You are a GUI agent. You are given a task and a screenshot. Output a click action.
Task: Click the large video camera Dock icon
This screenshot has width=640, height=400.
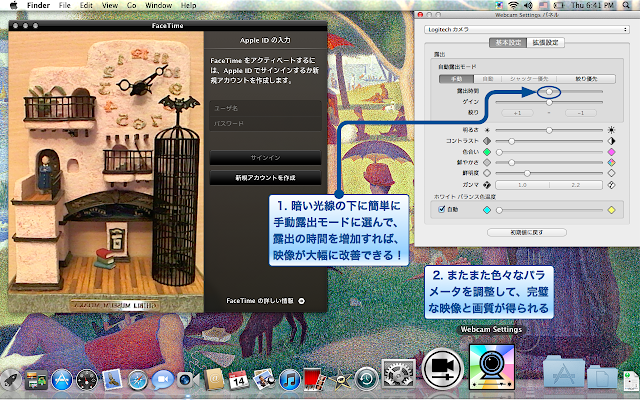pyautogui.click(x=442, y=369)
